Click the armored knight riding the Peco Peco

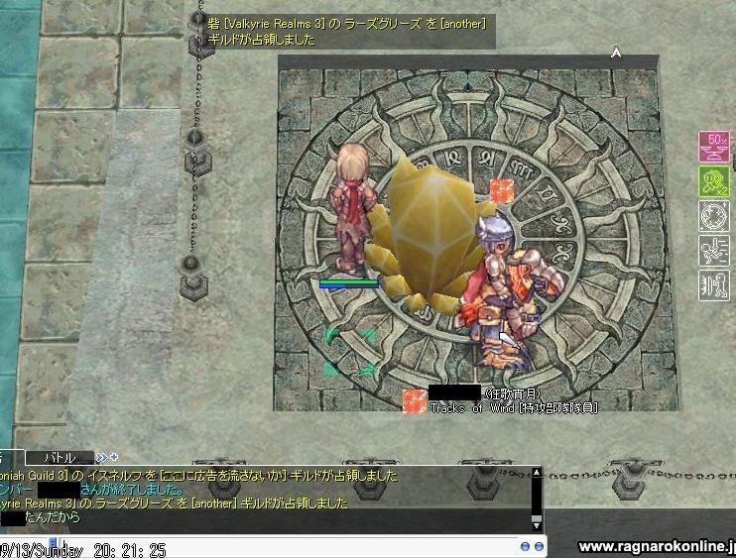507,290
